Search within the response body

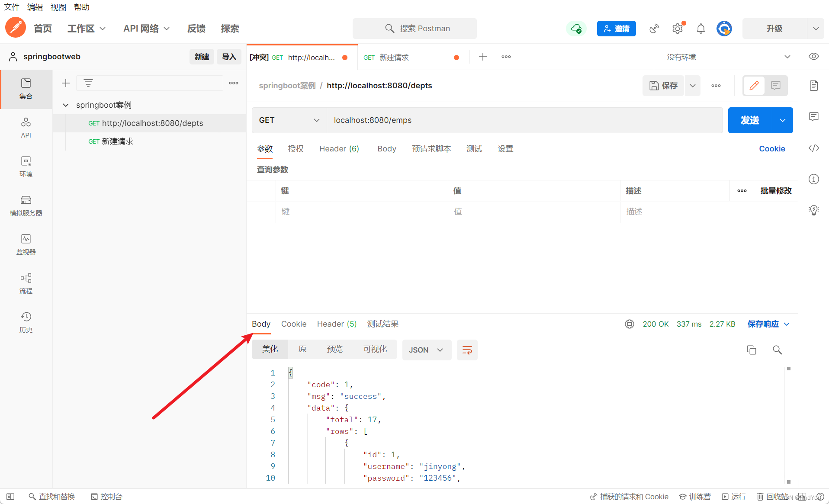tap(778, 350)
